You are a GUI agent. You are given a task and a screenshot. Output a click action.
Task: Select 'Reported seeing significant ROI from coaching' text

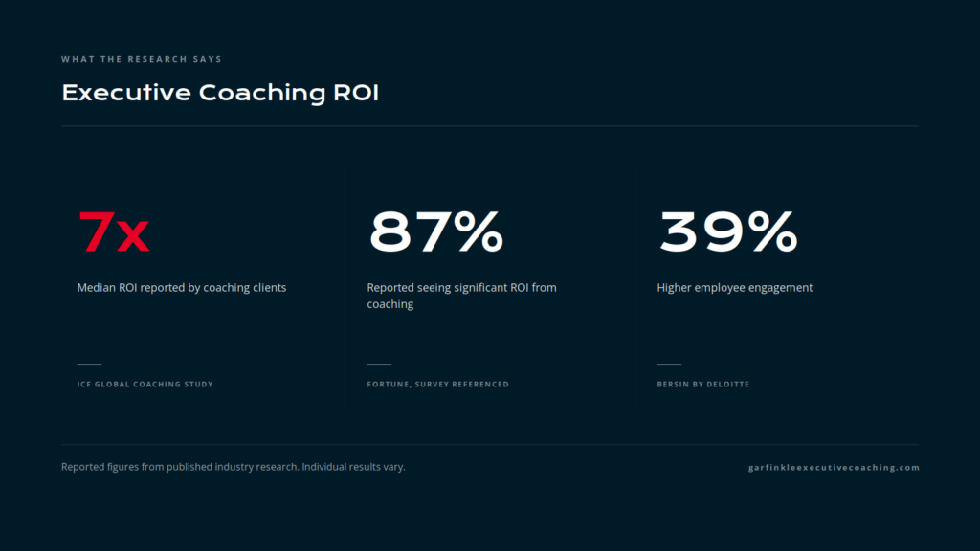click(461, 296)
